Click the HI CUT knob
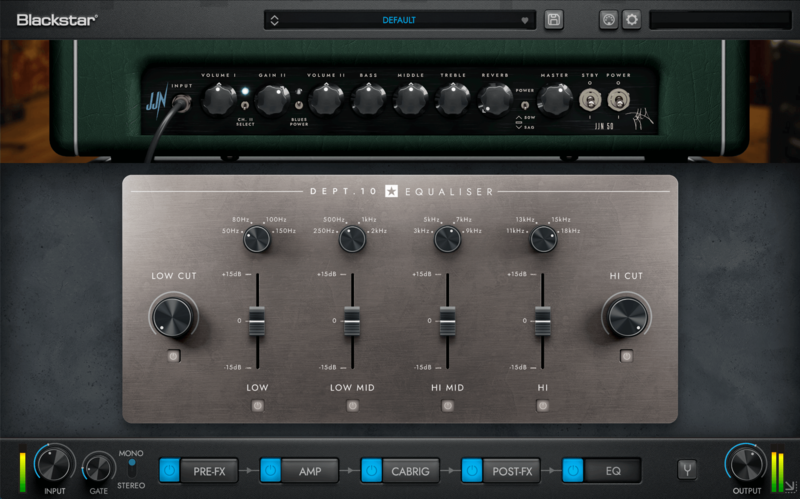The width and height of the screenshot is (800, 499). pos(627,317)
